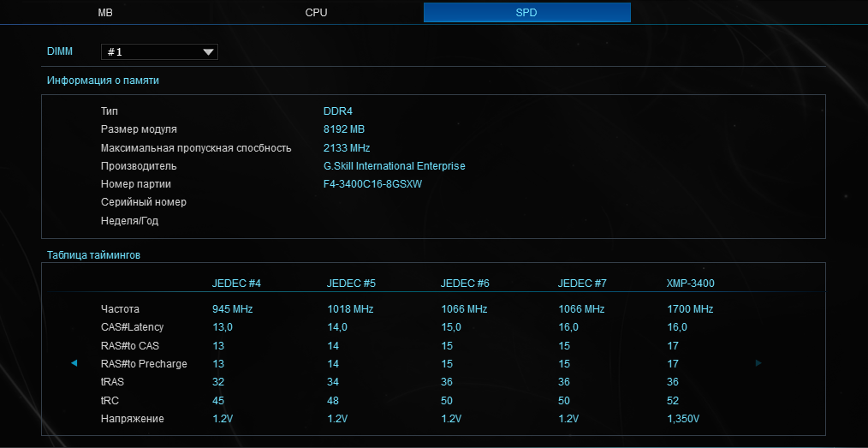Open the DIMM slot dropdown arrow

pyautogui.click(x=208, y=52)
